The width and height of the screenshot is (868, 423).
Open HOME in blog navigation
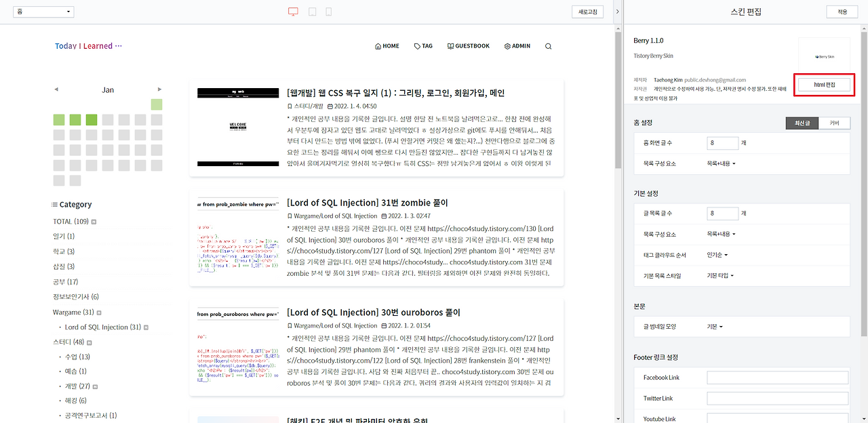click(387, 46)
